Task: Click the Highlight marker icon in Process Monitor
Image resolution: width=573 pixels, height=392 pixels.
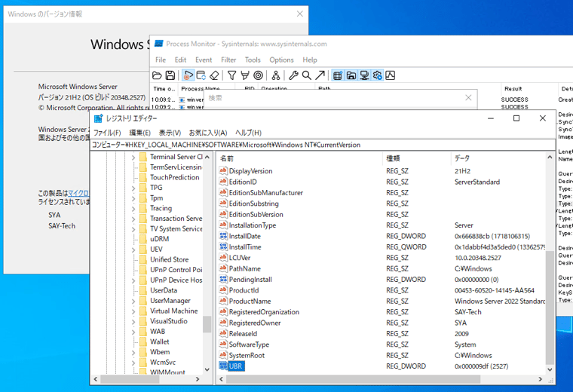Action: 245,75
